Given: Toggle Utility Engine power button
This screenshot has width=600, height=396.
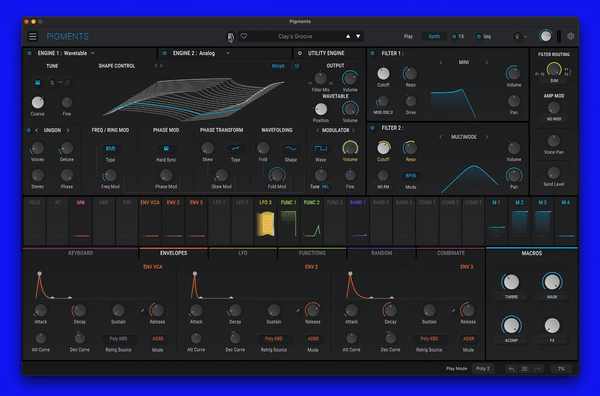Looking at the screenshot, I should click(x=300, y=53).
